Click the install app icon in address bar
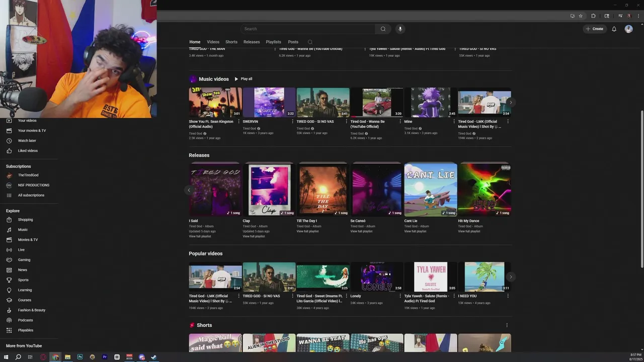This screenshot has height=362, width=644. coord(573,16)
